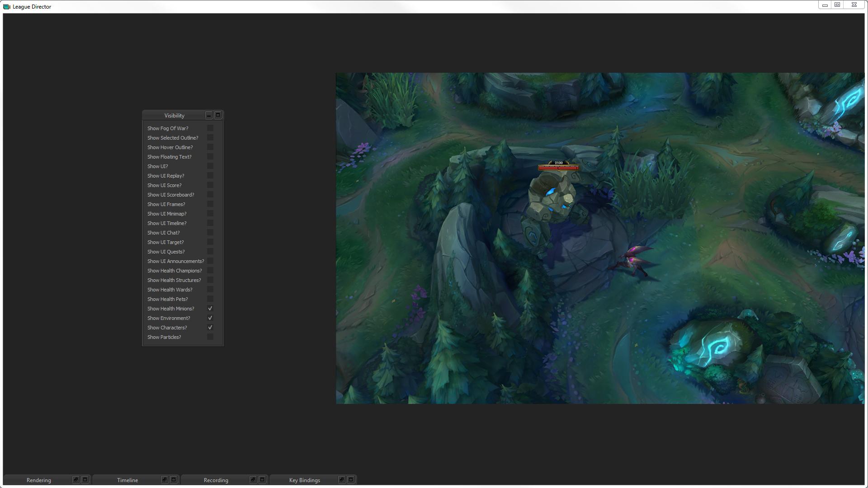This screenshot has height=488, width=868.
Task: Enable the Show Fog Of War? checkbox
Action: click(210, 128)
